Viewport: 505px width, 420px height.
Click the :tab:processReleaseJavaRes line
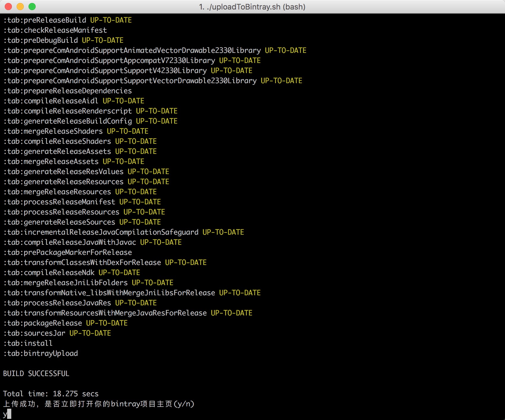tap(80, 303)
